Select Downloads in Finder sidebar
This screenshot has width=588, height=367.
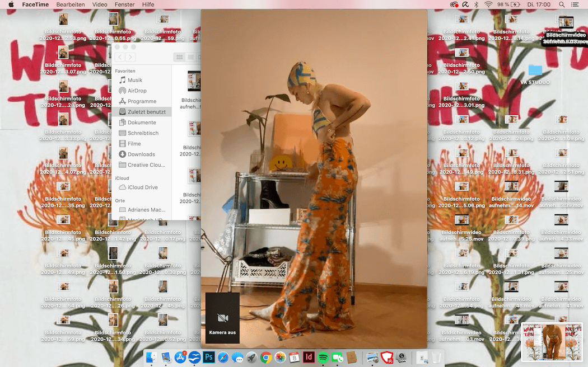click(x=141, y=154)
